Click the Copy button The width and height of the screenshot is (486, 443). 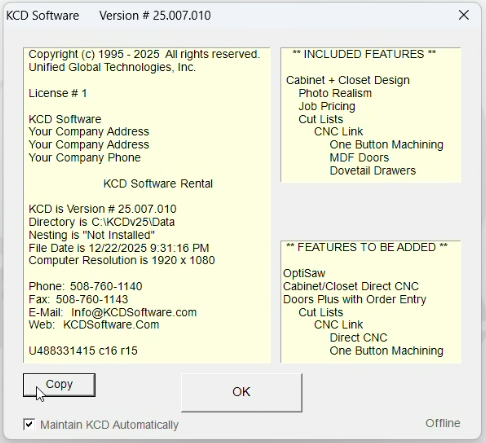[x=59, y=385]
